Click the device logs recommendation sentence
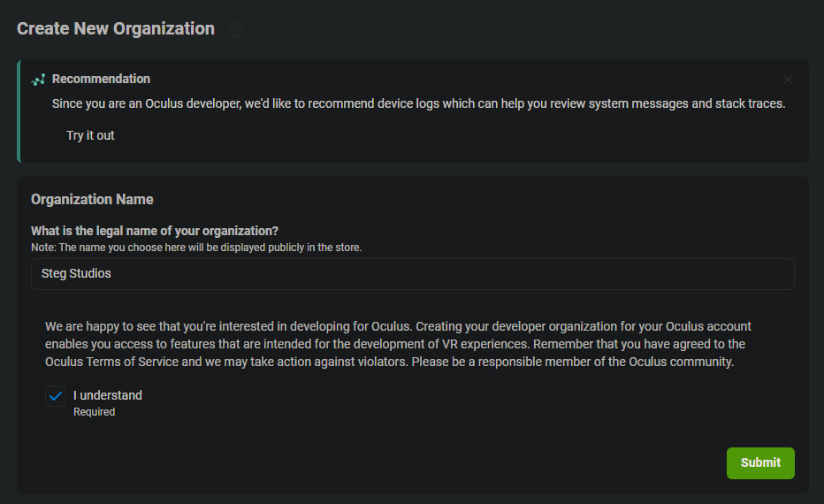Screen dimensions: 824x504 pos(418,104)
